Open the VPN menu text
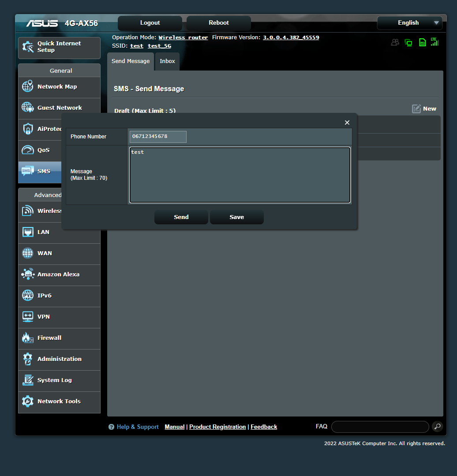The width and height of the screenshot is (457, 476). tap(44, 316)
